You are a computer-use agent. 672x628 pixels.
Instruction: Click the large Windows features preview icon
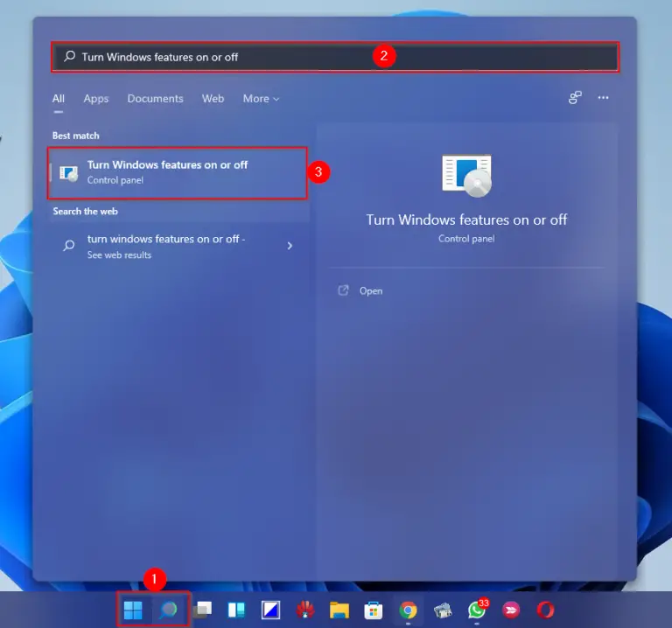point(466,175)
